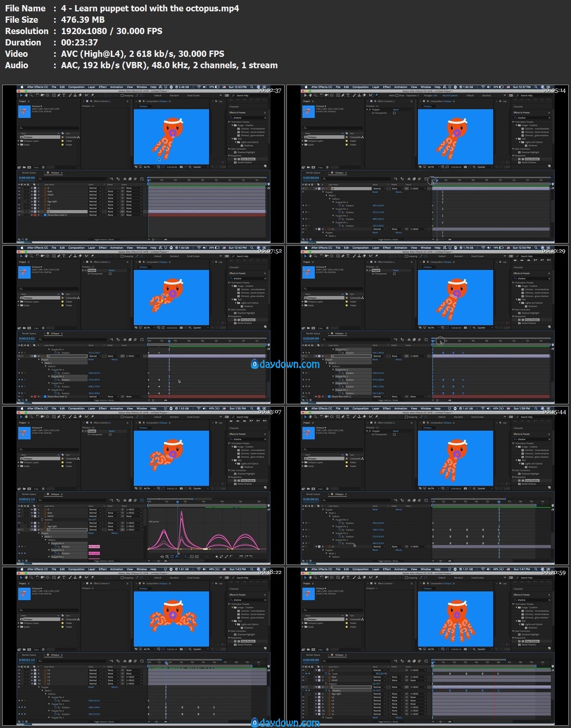The image size is (571, 728).
Task: Select the Octopus timeline tab in the 00:13:07 frame
Action: point(55,494)
